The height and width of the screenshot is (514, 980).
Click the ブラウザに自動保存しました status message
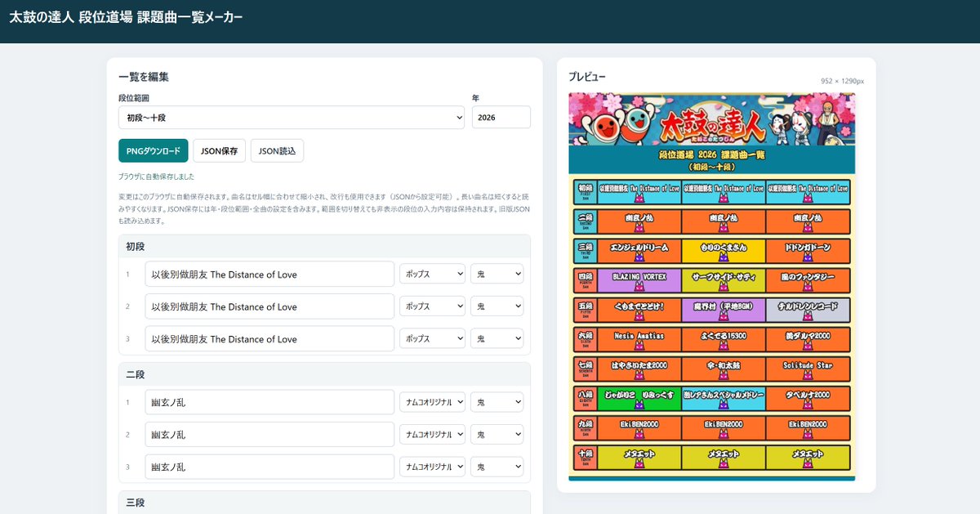click(x=156, y=177)
